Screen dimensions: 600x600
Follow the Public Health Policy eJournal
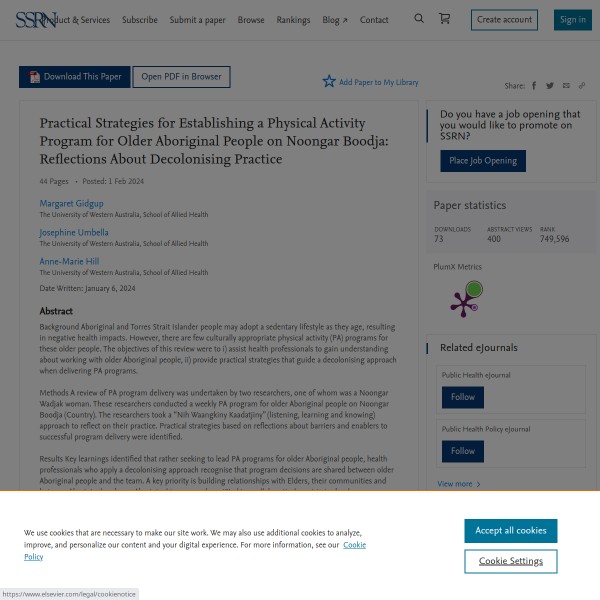462,451
